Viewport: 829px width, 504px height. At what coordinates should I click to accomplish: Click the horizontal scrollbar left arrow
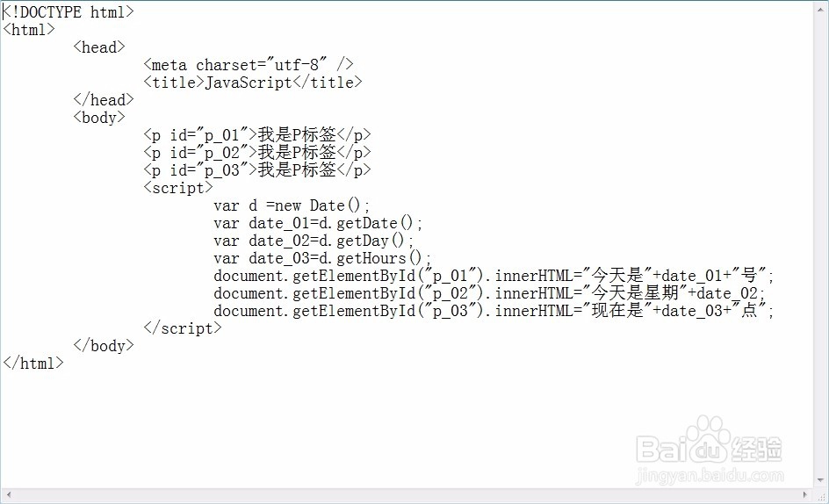tap(9, 495)
